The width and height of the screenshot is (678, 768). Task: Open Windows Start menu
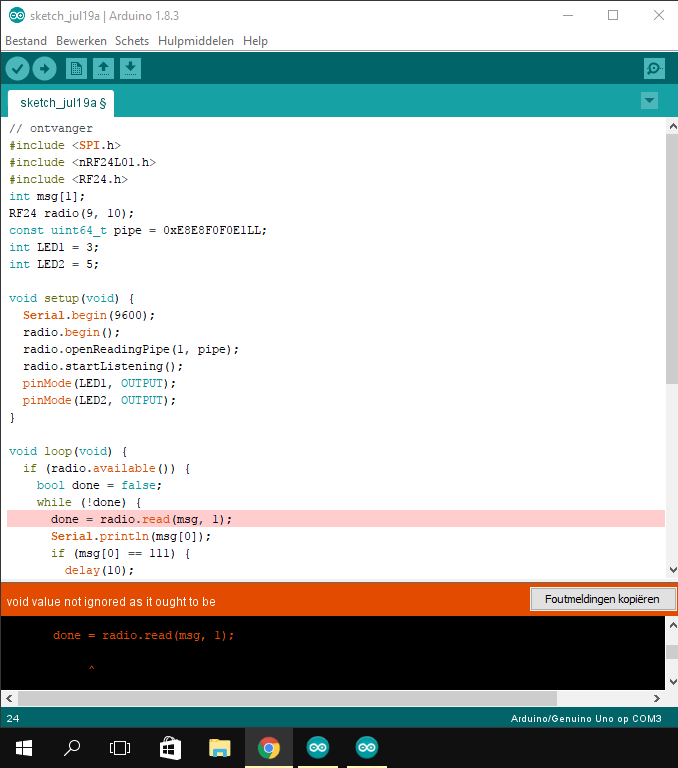pos(23,747)
